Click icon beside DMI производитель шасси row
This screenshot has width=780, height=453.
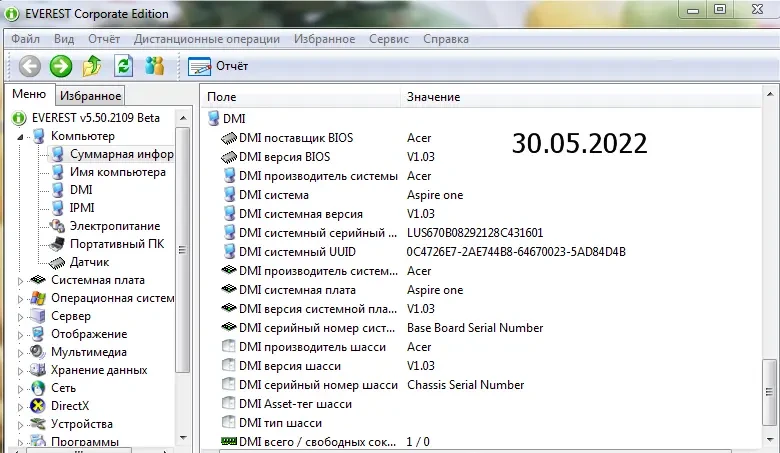[x=228, y=346]
